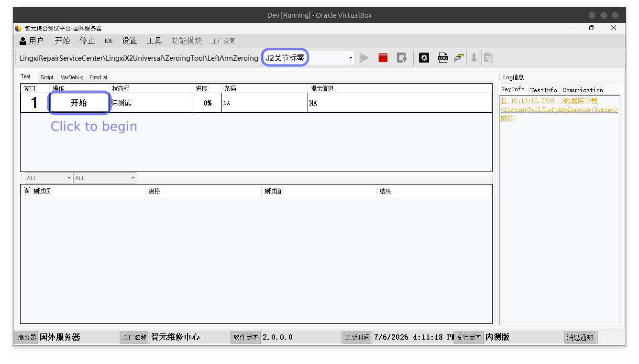Click the 测试值 column header
This screenshot has height=364, width=639.
pyautogui.click(x=319, y=191)
